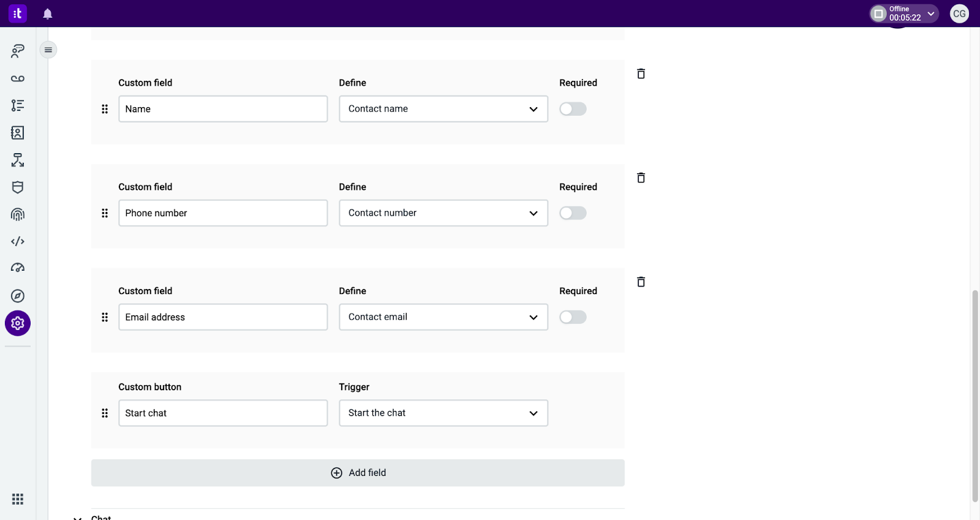The image size is (980, 520).
Task: Delete the Name custom field
Action: [641, 73]
